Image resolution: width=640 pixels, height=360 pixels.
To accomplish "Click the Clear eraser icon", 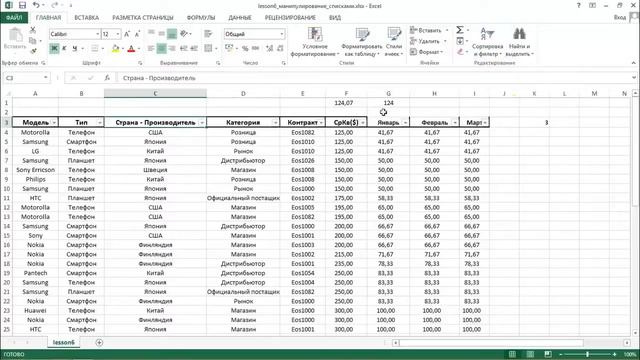I will (x=460, y=52).
